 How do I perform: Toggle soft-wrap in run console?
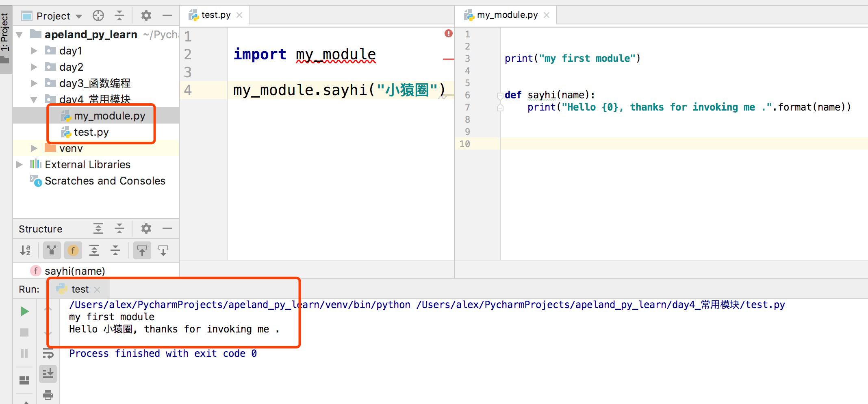[x=48, y=353]
